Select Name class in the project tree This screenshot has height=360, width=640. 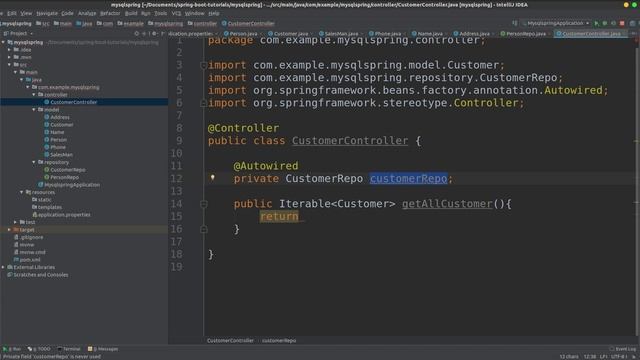click(57, 132)
